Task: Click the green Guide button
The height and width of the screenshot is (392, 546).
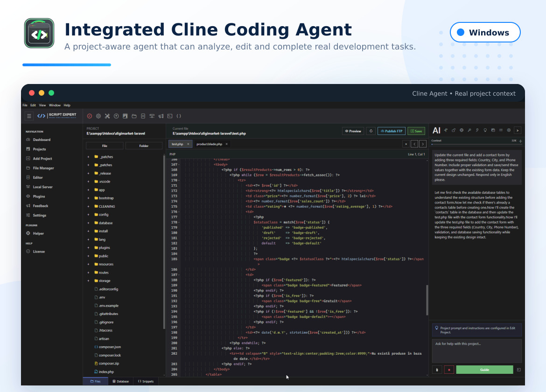Action: click(485, 370)
